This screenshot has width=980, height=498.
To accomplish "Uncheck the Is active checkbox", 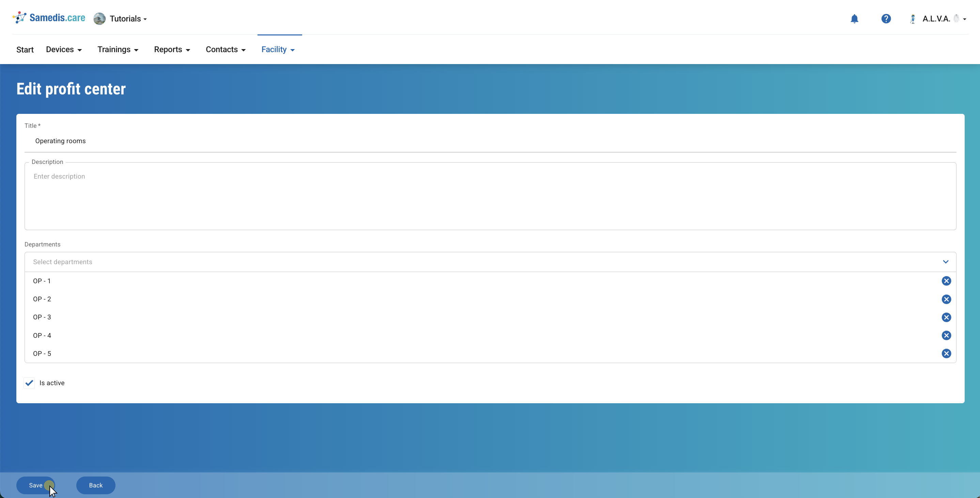I will [29, 383].
